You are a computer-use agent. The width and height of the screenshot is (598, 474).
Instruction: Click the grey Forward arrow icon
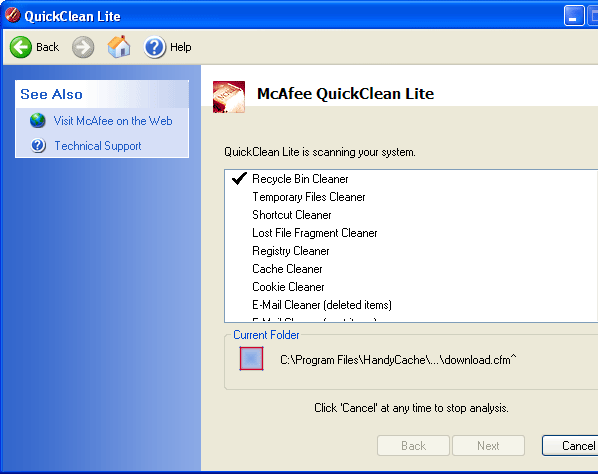coord(83,47)
